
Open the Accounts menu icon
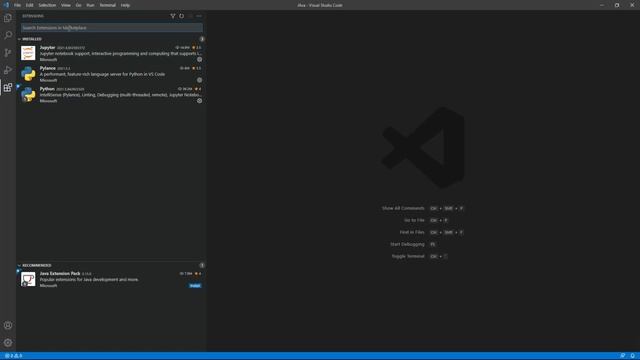[8, 325]
